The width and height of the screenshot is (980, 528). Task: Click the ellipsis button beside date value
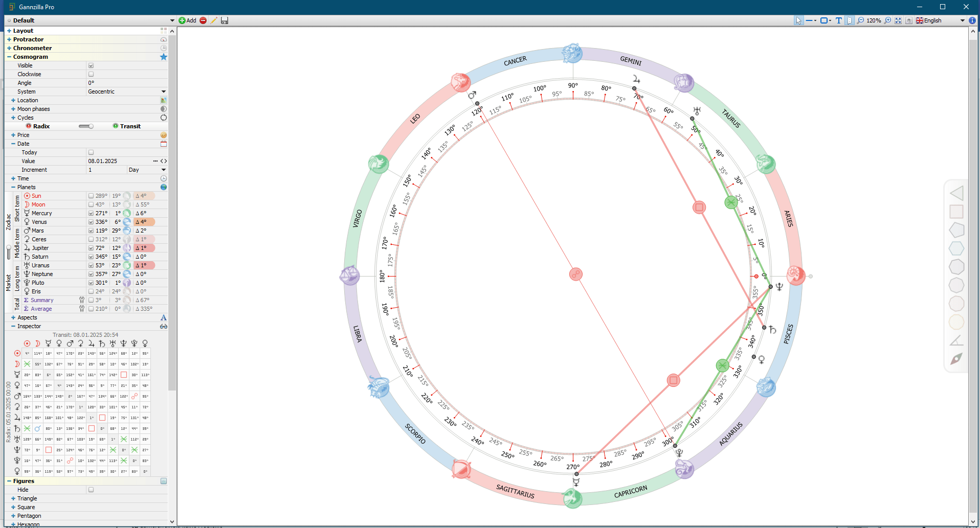155,161
